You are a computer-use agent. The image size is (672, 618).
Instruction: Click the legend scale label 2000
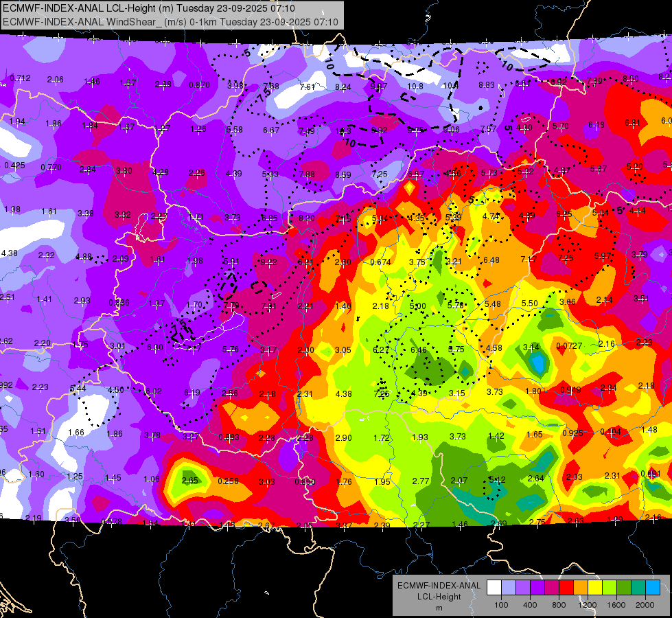pyautogui.click(x=645, y=605)
